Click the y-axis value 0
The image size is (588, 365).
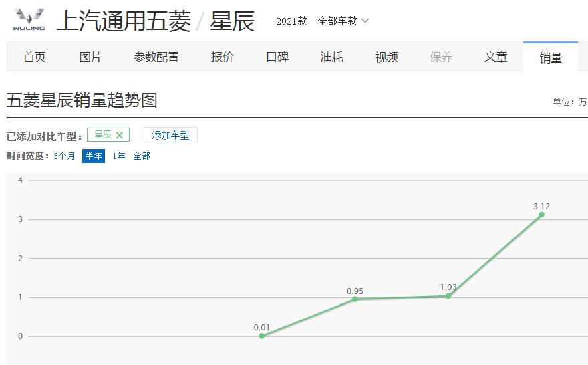[x=21, y=336]
